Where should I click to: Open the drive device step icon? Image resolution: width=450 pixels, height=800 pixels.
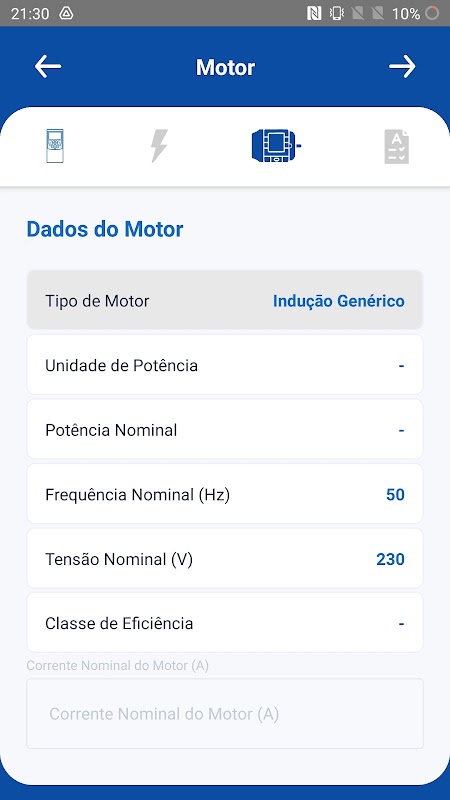55,146
